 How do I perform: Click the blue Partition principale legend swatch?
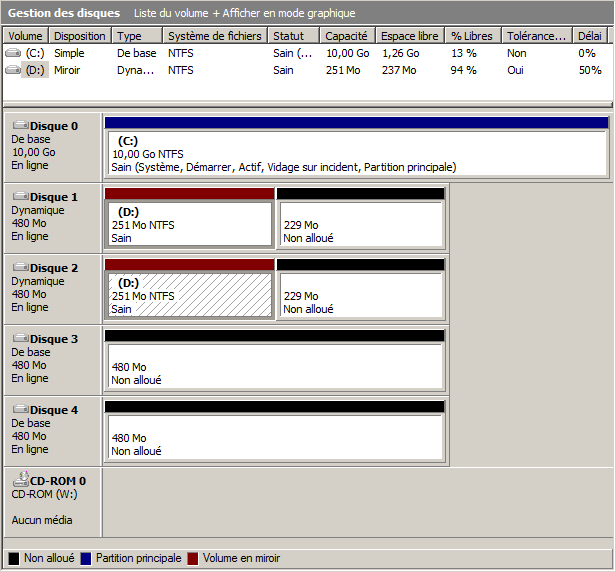[87, 558]
